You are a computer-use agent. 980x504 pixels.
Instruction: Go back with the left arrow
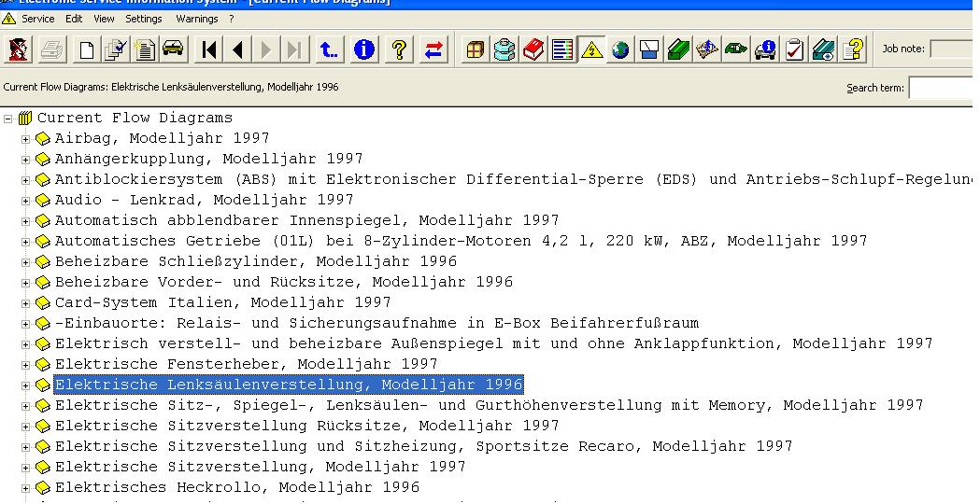[x=238, y=49]
